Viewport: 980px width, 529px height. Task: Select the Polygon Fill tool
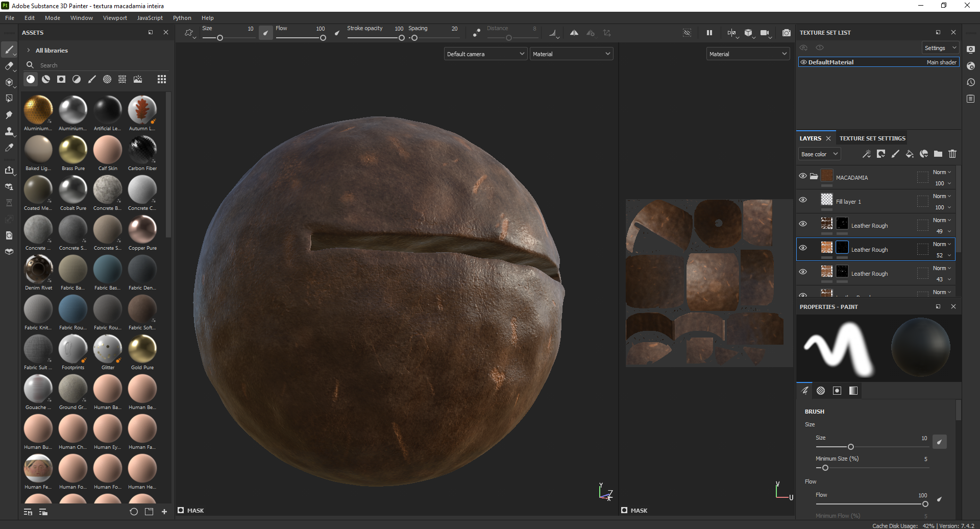pos(9,99)
